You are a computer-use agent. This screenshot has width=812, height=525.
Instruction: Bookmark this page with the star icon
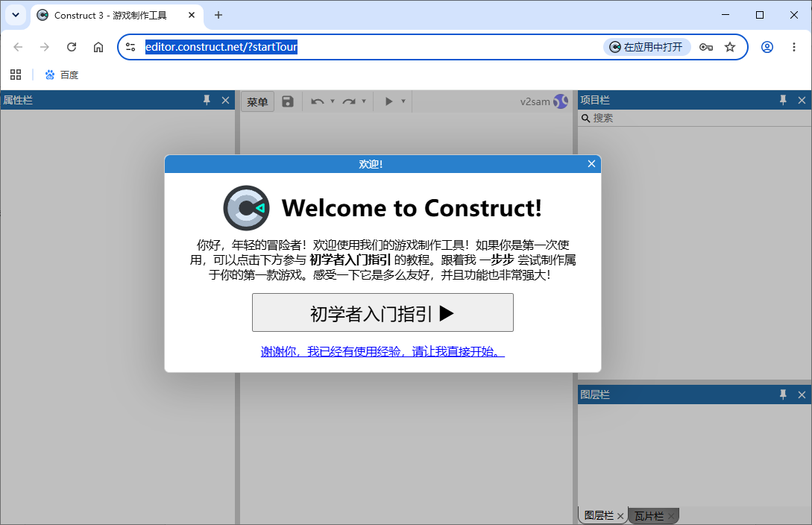point(730,47)
